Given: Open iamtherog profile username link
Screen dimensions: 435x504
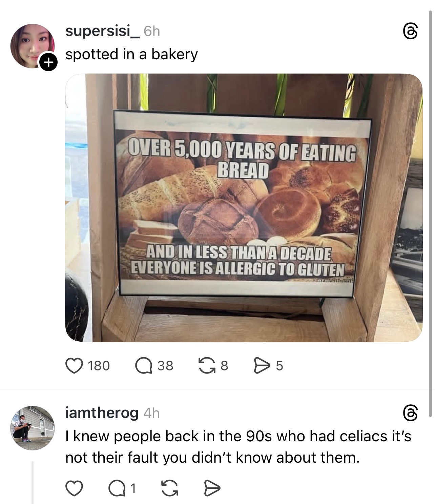Looking at the screenshot, I should point(102,413).
